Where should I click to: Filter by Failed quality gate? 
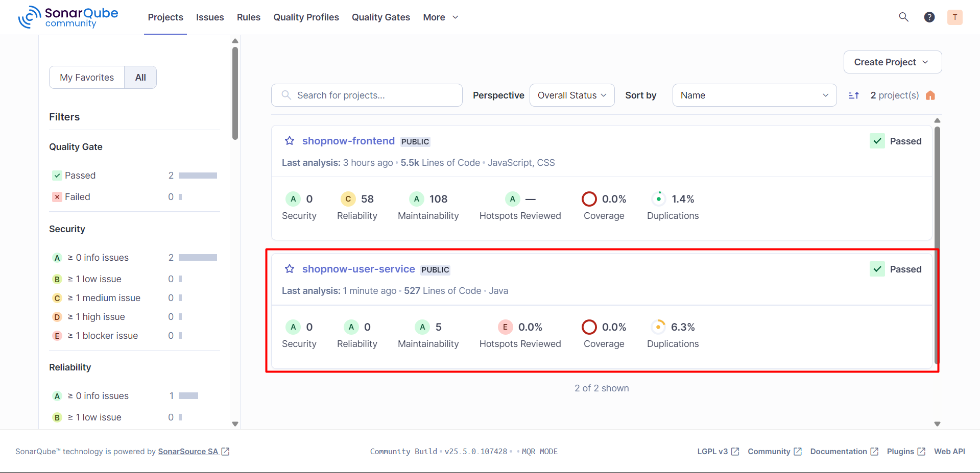77,197
